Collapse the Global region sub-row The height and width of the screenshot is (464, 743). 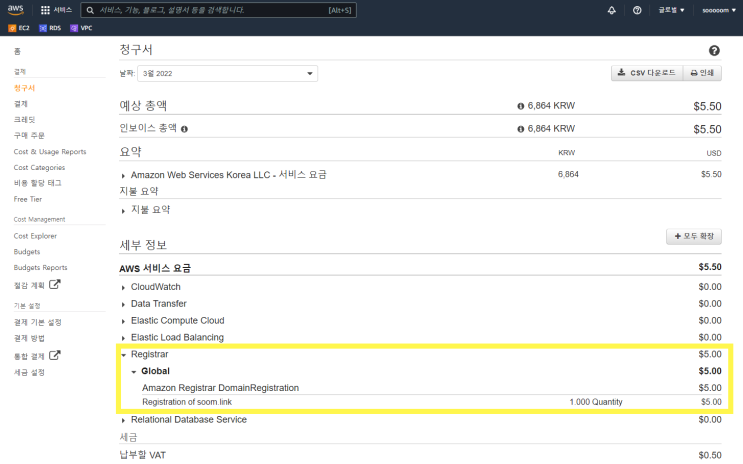coord(134,372)
